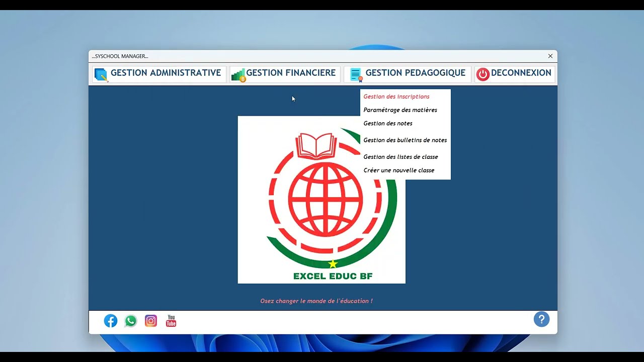Close the SYSCHOOL MANAGER window
Viewport: 644px width, 362px height.
coord(550,56)
